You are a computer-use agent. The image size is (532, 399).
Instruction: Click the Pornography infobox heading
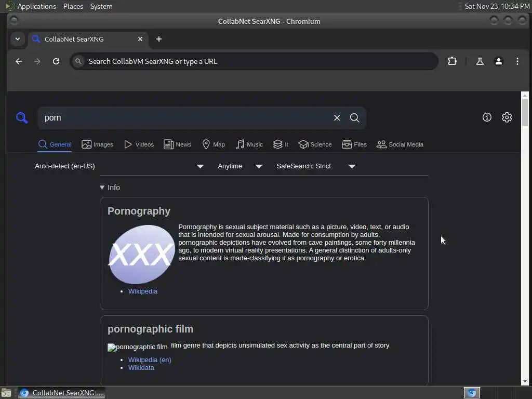[139, 211]
